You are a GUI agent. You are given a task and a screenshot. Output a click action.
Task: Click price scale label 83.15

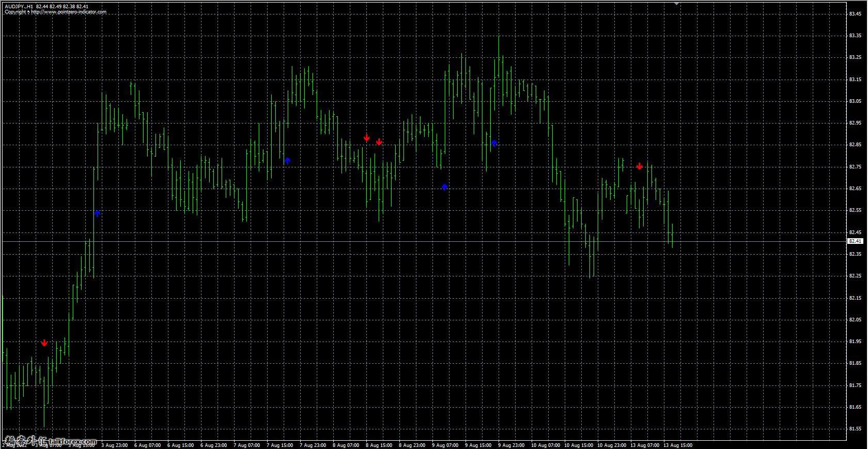click(855, 80)
